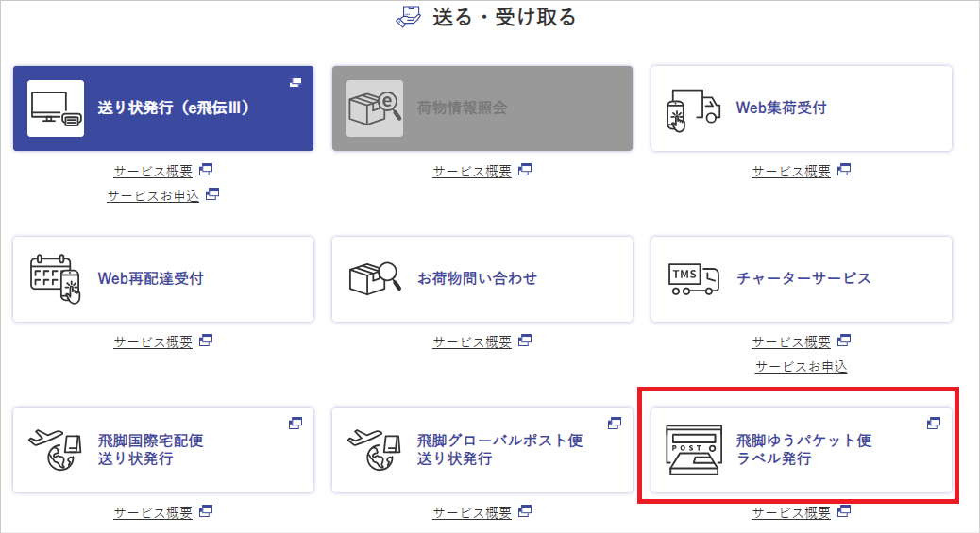Click the POST mailbox icon

click(694, 451)
